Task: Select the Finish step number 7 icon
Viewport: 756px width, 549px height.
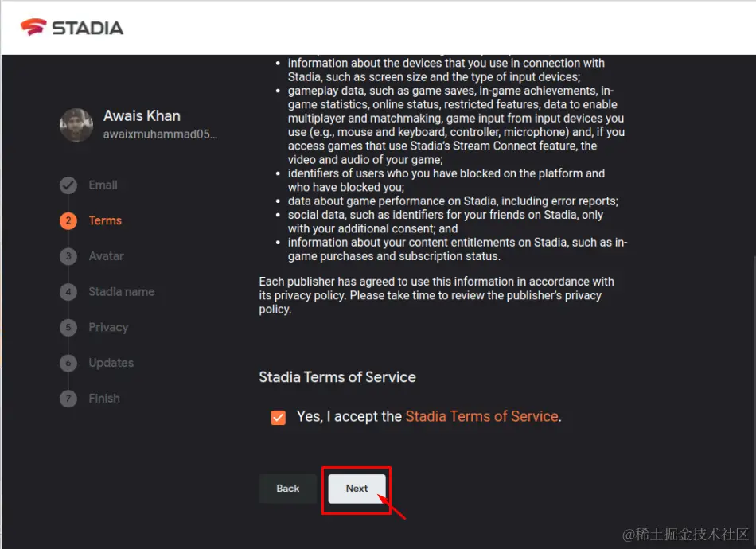Action: (68, 399)
